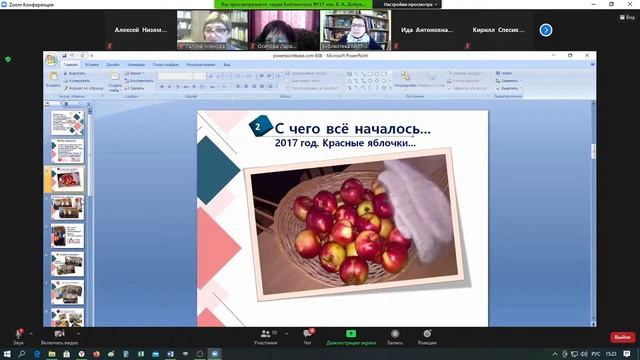Click the green Share Screen button
This screenshot has width=640, height=360.
[351, 337]
